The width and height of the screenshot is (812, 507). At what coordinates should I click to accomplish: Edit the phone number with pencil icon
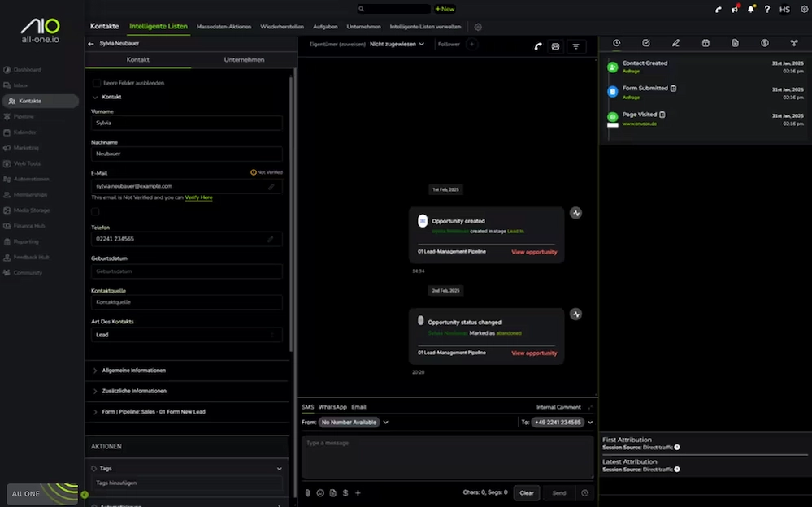click(x=270, y=239)
